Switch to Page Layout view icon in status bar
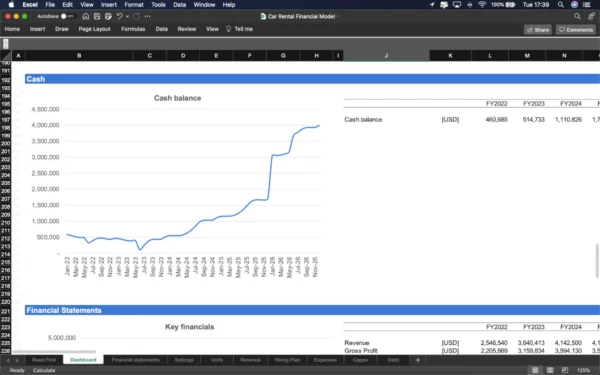This screenshot has height=375, width=600. pyautogui.click(x=550, y=370)
